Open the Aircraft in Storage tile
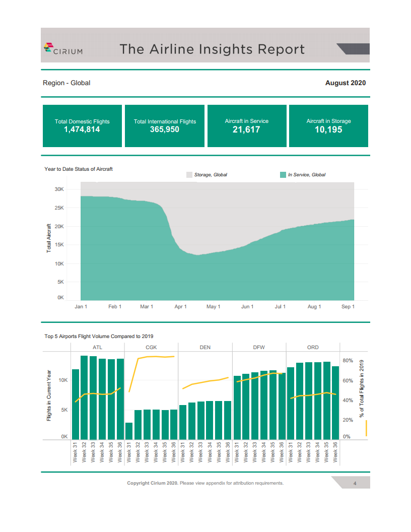411x532 pixels. tap(328, 126)
